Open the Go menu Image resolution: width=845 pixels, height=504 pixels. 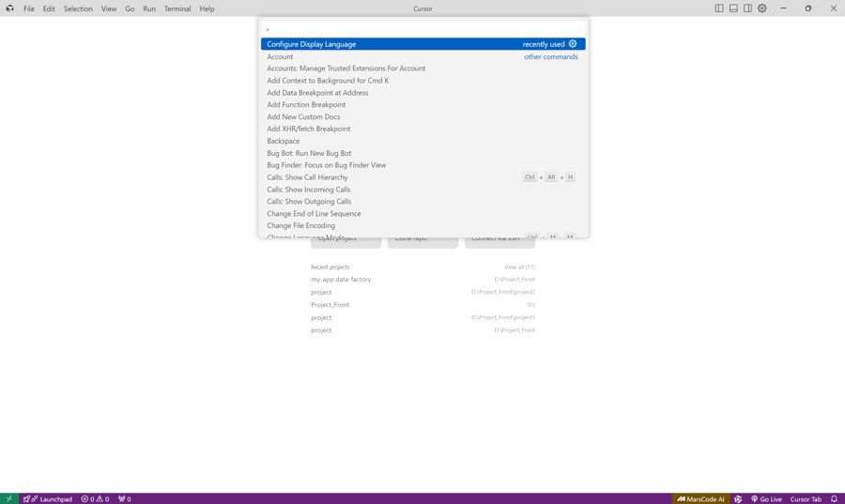pyautogui.click(x=130, y=8)
